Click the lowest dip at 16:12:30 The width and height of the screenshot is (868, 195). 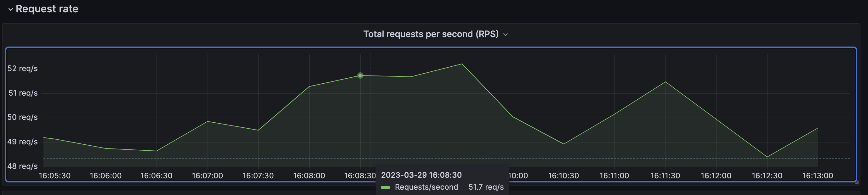pyautogui.click(x=767, y=157)
